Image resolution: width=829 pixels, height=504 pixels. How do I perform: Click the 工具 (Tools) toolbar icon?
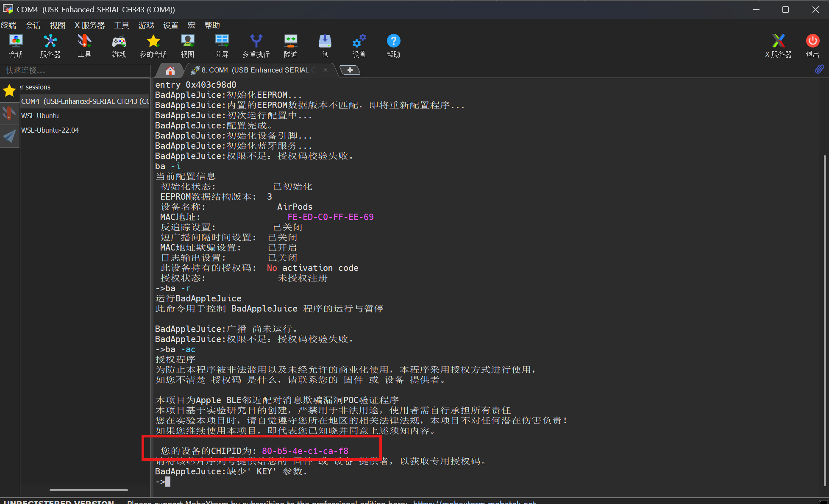click(x=84, y=45)
